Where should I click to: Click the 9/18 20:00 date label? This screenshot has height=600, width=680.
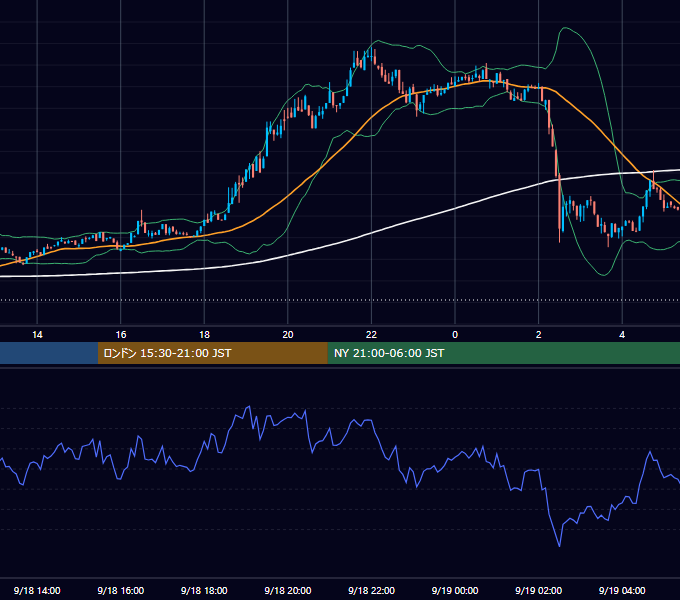(x=288, y=590)
